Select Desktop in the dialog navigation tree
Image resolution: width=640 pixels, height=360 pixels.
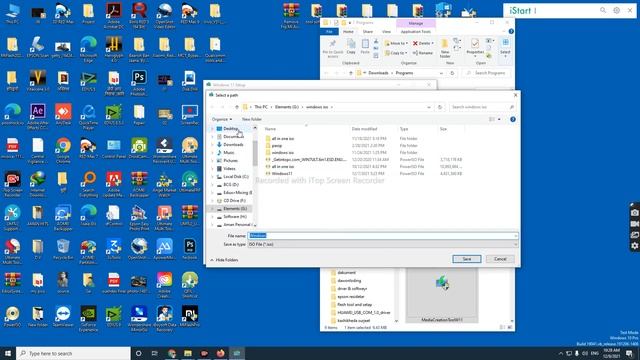pos(231,129)
